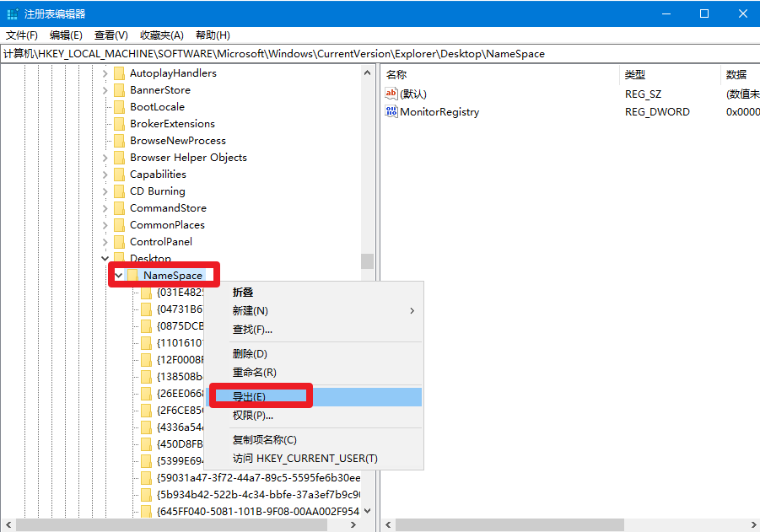Select 删除(D) in the context menu
Viewport: 760px width, 532px height.
click(x=250, y=354)
